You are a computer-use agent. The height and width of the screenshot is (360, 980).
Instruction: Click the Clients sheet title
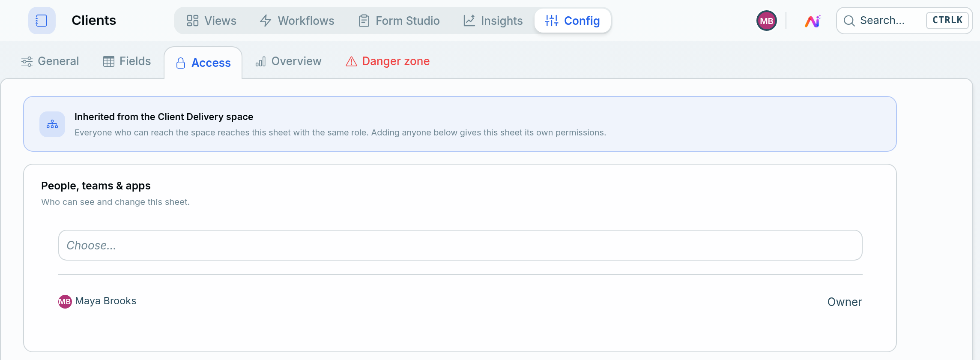(94, 21)
